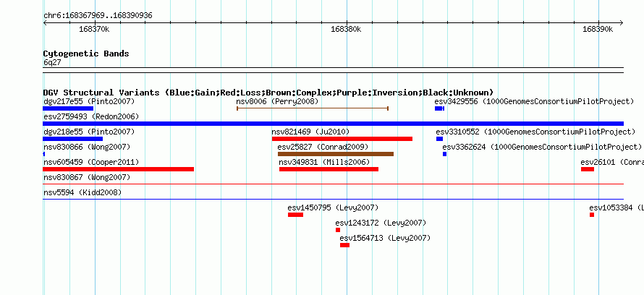Screen dimensions: 644x295
Task: Click the red nsv605459 loss bar
Action: point(118,169)
